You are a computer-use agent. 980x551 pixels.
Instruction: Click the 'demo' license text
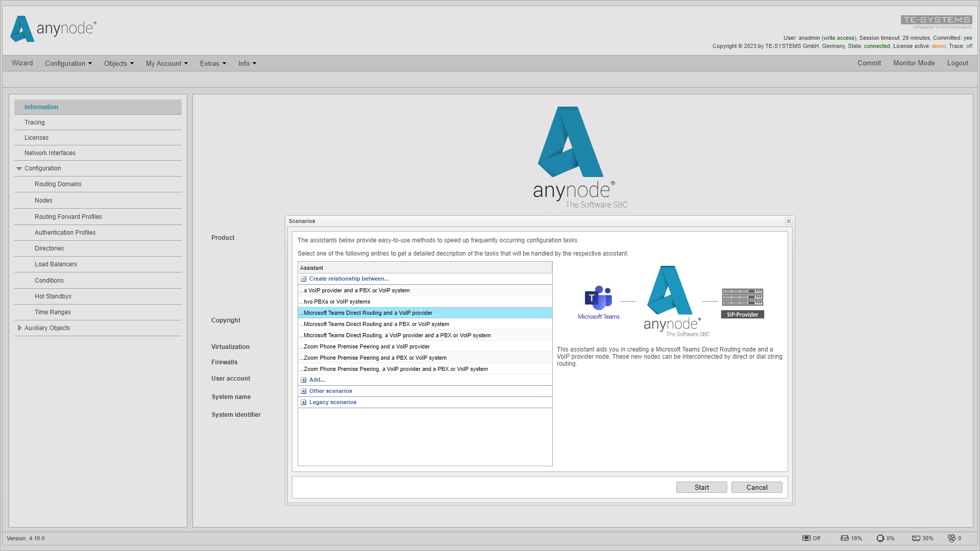(939, 46)
